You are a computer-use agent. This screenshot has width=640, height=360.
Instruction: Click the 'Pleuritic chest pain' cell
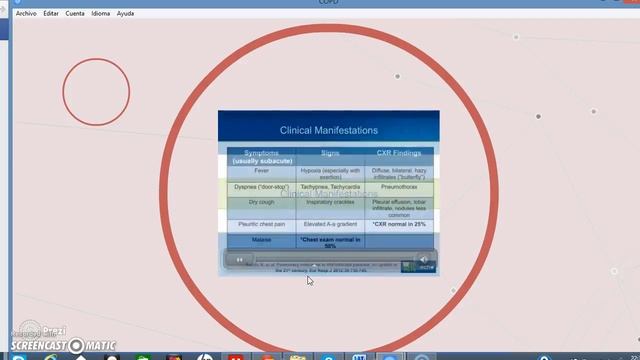click(x=262, y=226)
